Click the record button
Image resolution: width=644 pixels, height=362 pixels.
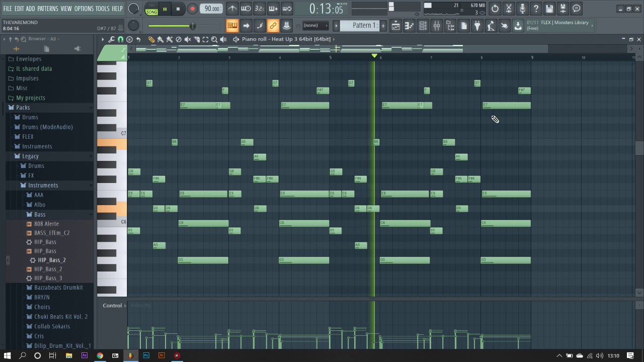[192, 9]
